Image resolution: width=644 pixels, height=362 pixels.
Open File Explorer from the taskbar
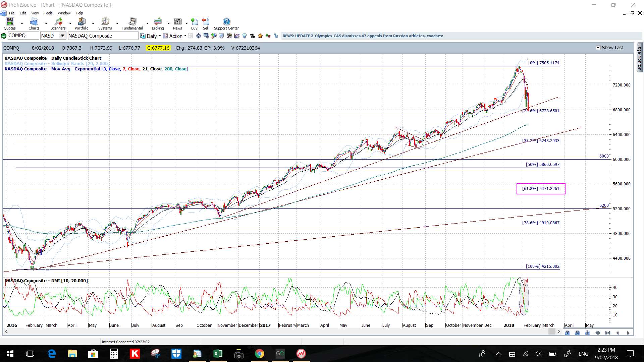pos(72,354)
